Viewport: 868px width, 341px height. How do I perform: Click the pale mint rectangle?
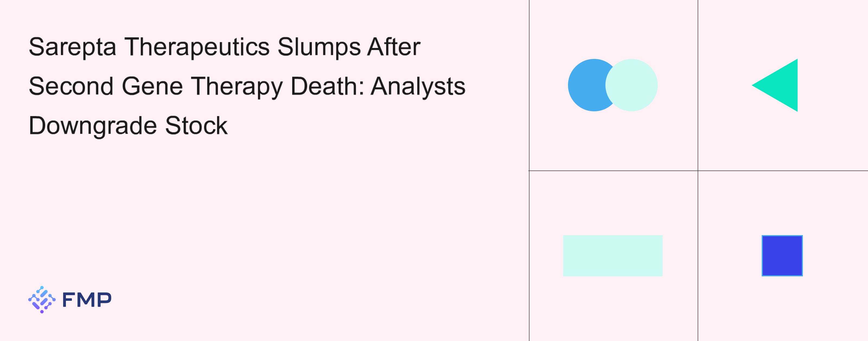[x=612, y=256]
